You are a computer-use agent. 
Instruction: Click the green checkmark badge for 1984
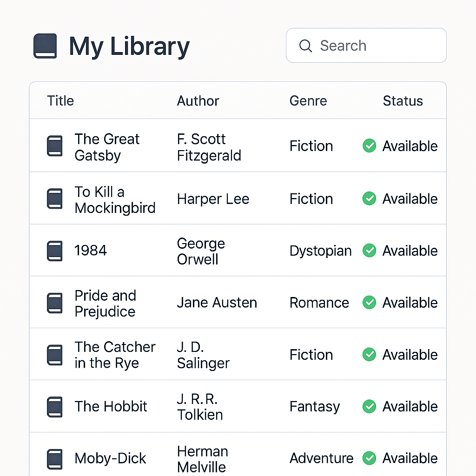(369, 251)
